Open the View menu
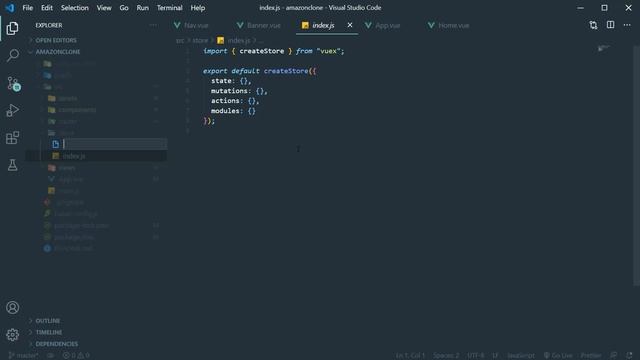640x360 pixels. 104,8
